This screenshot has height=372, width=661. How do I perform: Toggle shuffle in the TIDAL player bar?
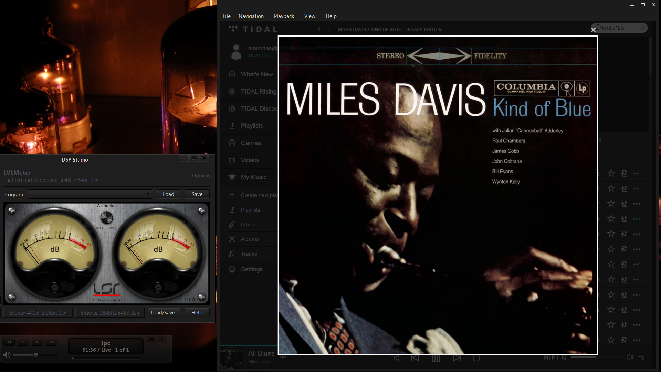(x=397, y=358)
